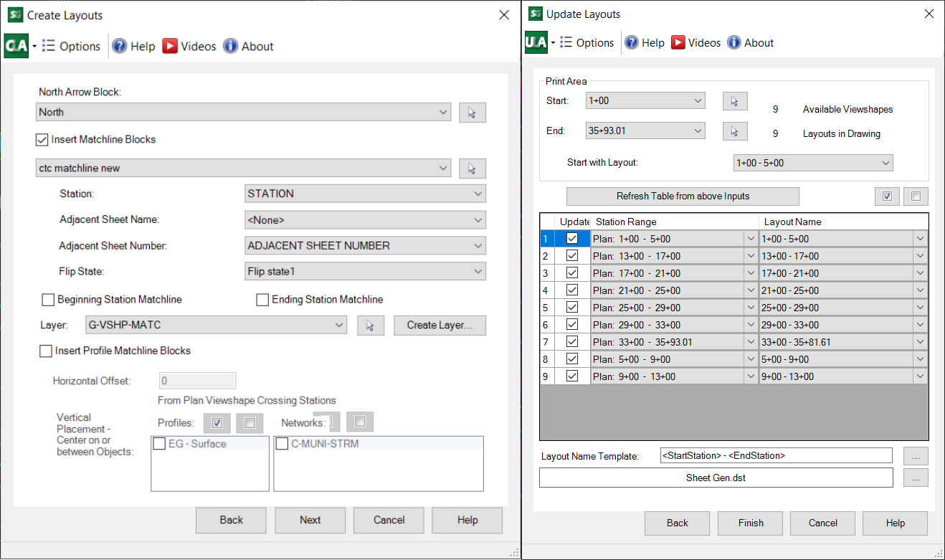The image size is (945, 560).
Task: Pick the Start station from the drawing
Action: [x=734, y=101]
